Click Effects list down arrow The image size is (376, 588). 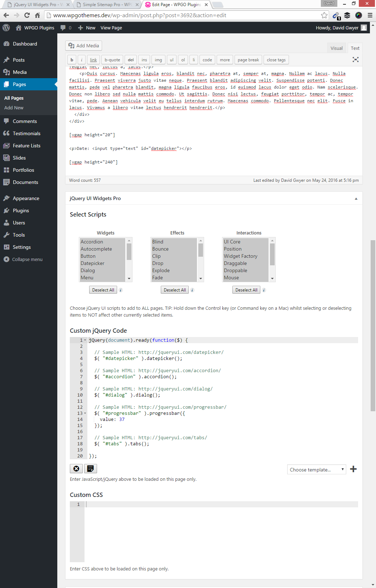pos(201,279)
